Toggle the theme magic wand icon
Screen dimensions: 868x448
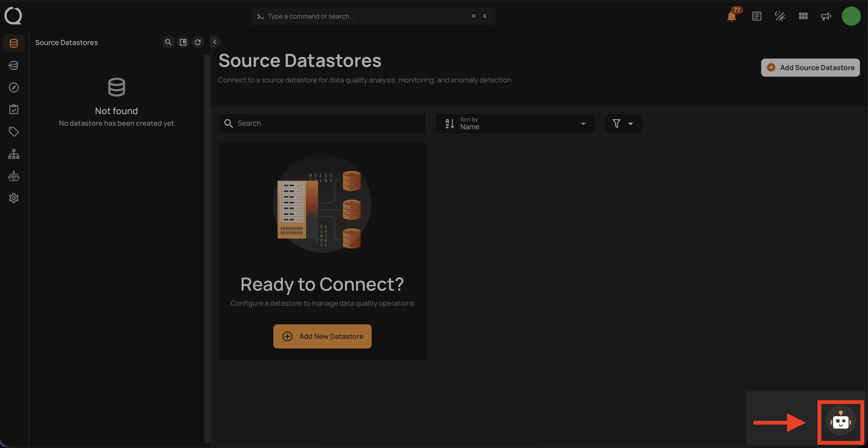coord(780,16)
